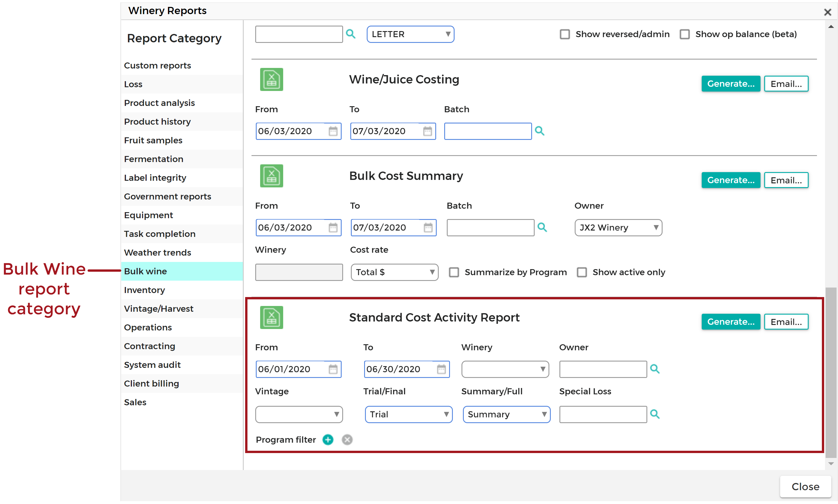The width and height of the screenshot is (838, 504).
Task: Generate the Standard Cost Activity Report
Action: (731, 322)
